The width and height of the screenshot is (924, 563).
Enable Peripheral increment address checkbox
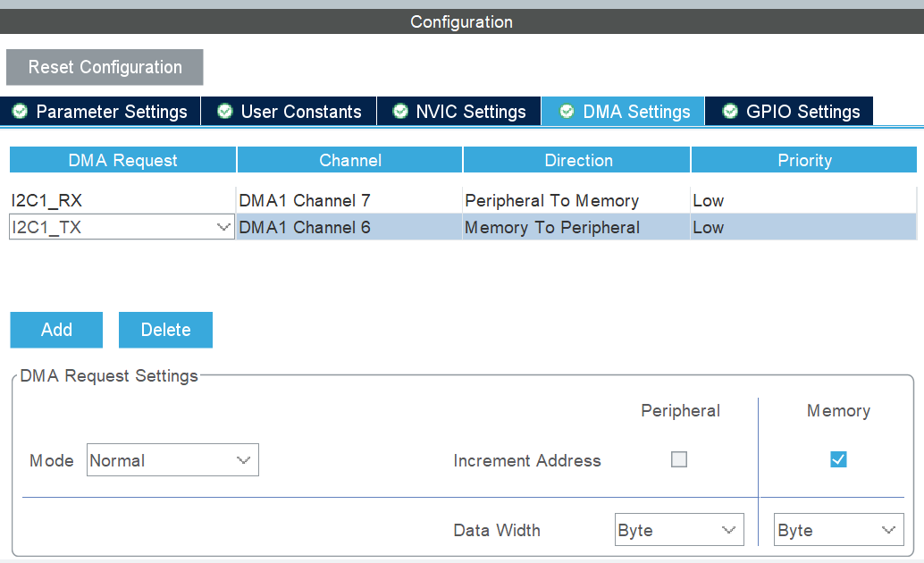679,460
